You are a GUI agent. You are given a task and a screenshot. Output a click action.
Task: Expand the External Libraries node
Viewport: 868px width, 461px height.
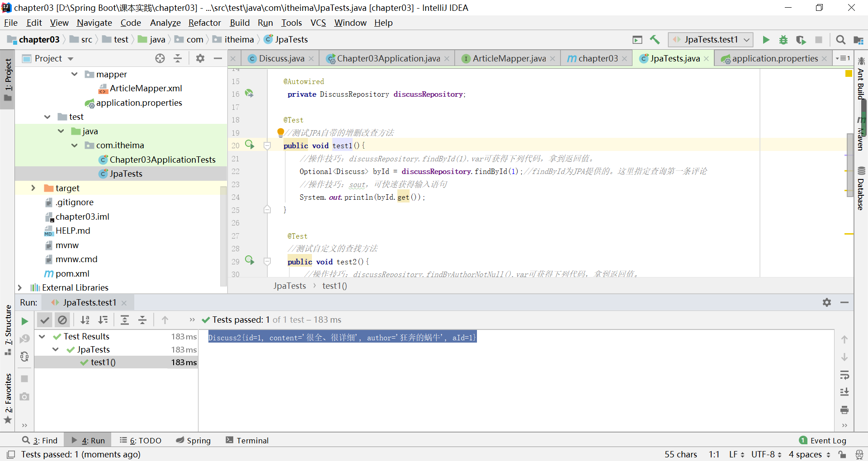[x=20, y=287]
